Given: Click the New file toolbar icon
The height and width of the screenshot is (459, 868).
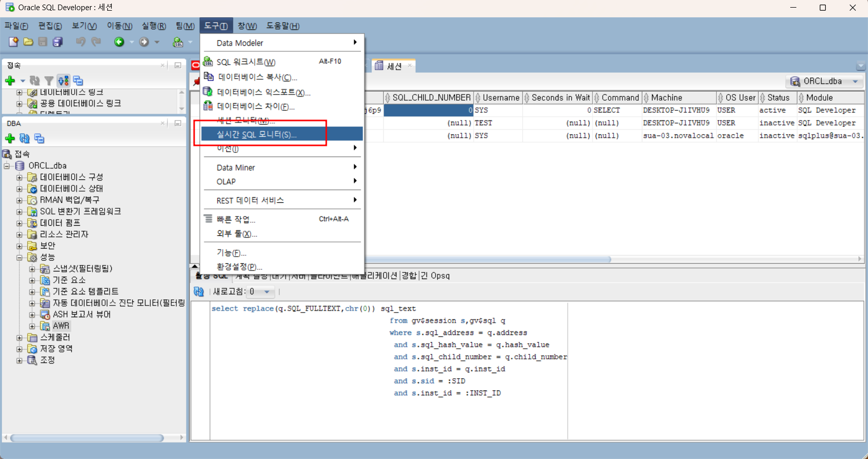Looking at the screenshot, I should pos(13,42).
